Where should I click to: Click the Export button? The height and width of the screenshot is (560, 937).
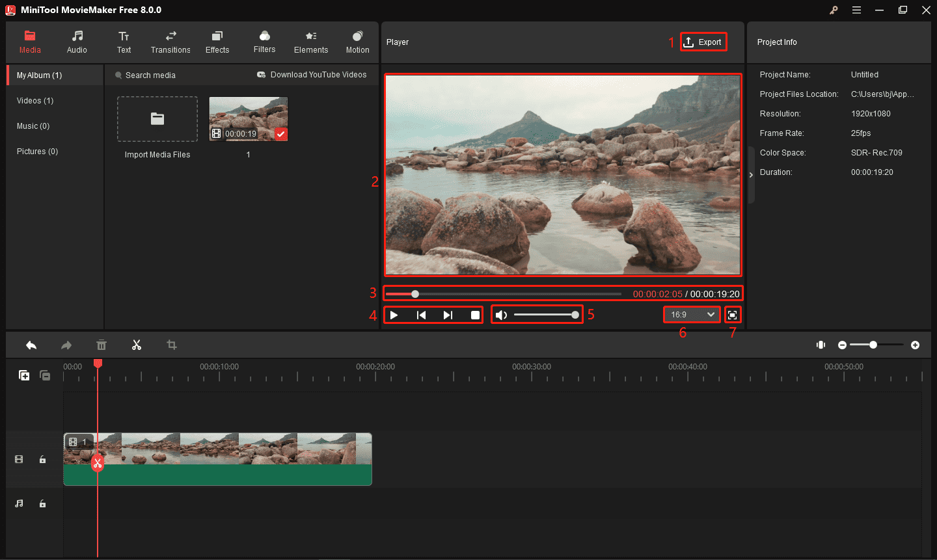(x=703, y=42)
